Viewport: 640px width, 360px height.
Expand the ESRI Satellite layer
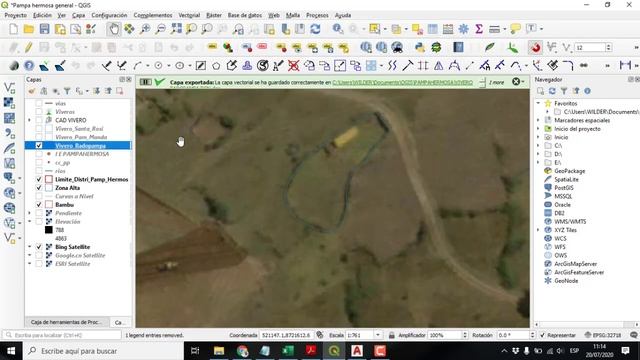tap(29, 264)
